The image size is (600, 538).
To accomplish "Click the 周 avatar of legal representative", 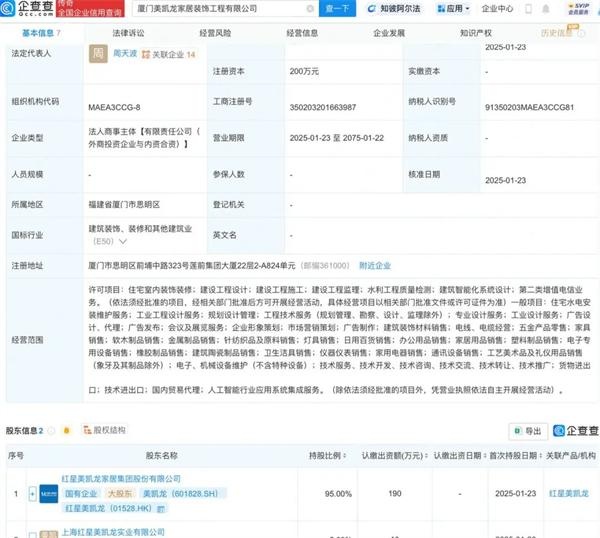I will 98,54.
